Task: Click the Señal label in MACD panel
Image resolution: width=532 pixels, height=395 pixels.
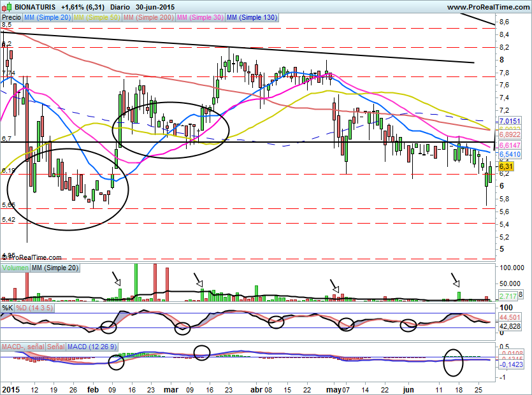Action: tap(55, 346)
